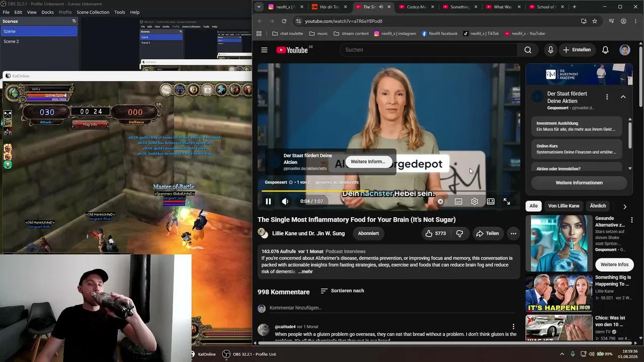Open the Chrome tab search dropdown
Viewport: 644px width, 362px height.
coord(259,7)
